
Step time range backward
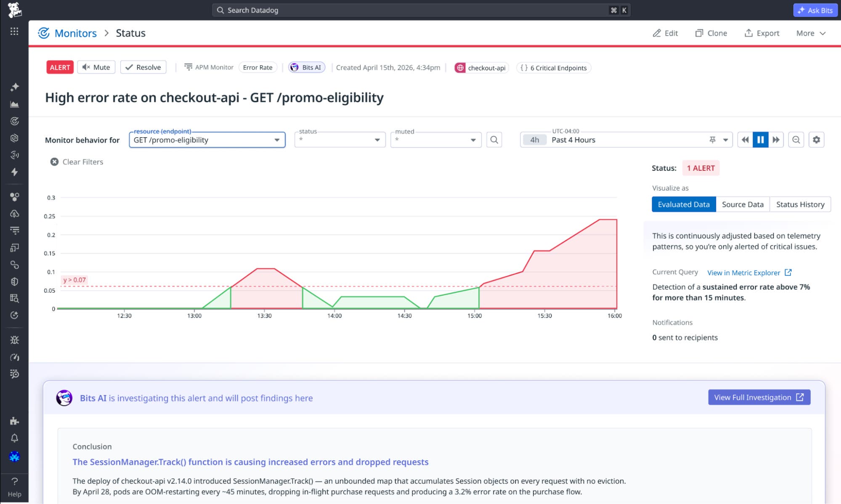point(745,140)
